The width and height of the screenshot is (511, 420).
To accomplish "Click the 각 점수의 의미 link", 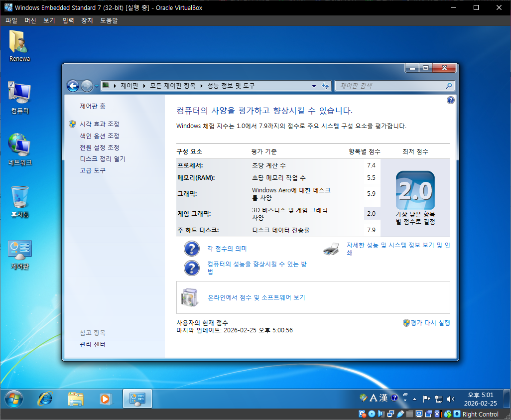I will [227, 249].
